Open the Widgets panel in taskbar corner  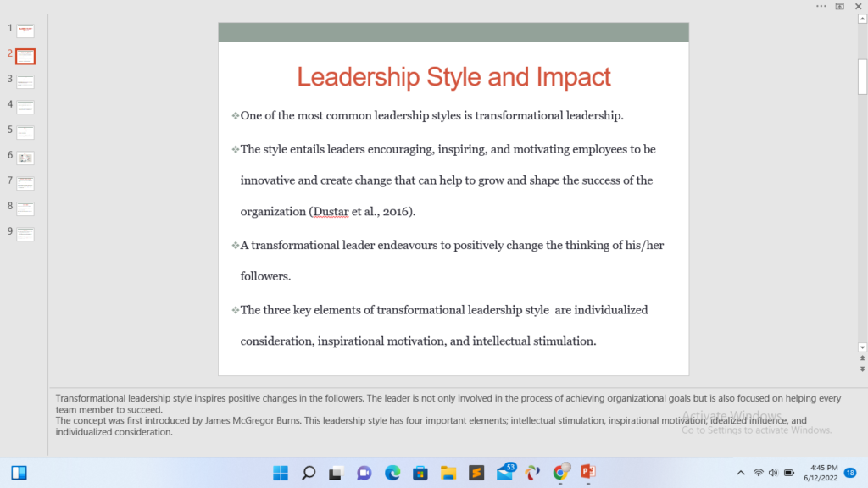coord(19,473)
